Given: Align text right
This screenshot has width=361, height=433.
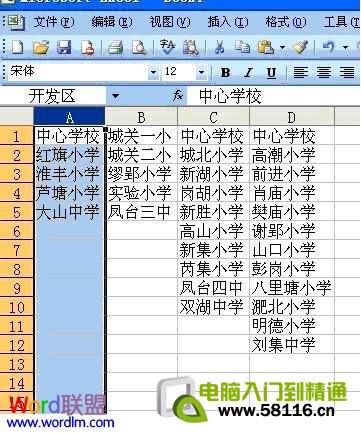Looking at the screenshot, I should coord(347,72).
